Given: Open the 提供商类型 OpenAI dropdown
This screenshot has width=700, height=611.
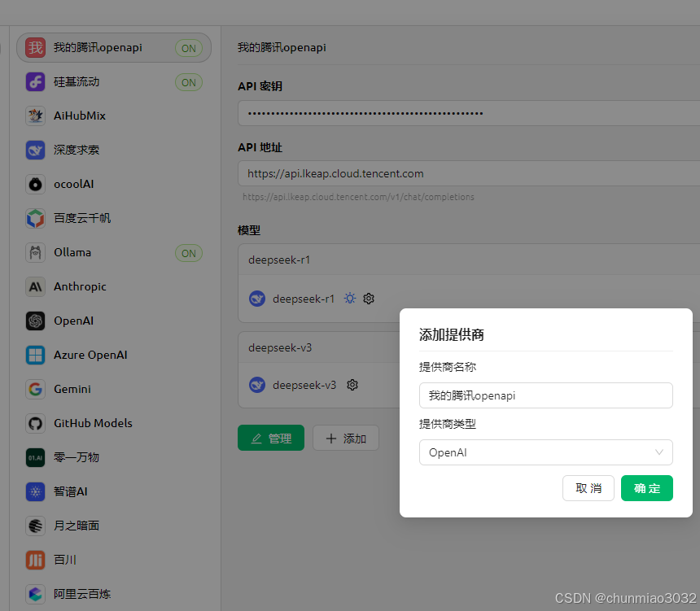Looking at the screenshot, I should (545, 452).
